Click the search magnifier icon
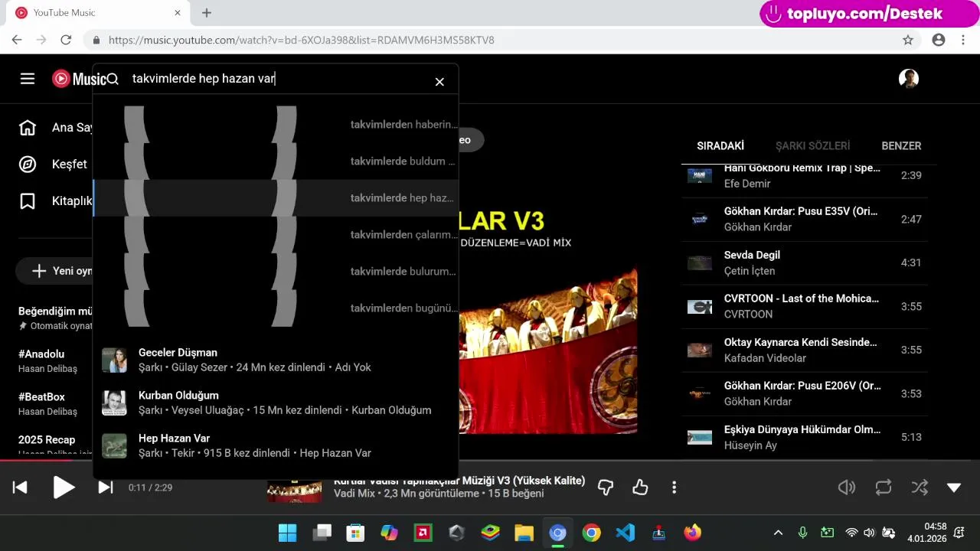The width and height of the screenshot is (980, 551). coord(113,79)
